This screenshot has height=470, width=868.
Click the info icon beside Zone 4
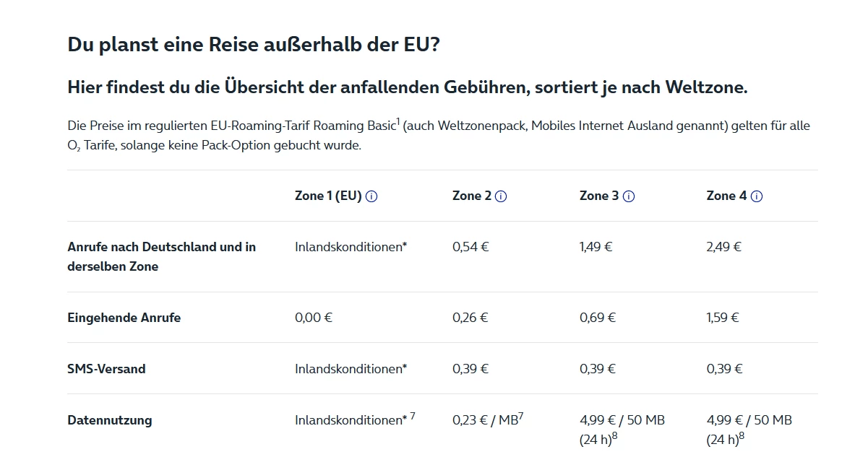[757, 196]
